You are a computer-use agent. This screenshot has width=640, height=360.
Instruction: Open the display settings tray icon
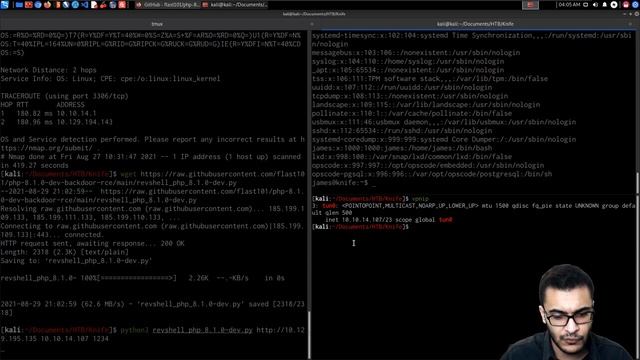[586, 5]
